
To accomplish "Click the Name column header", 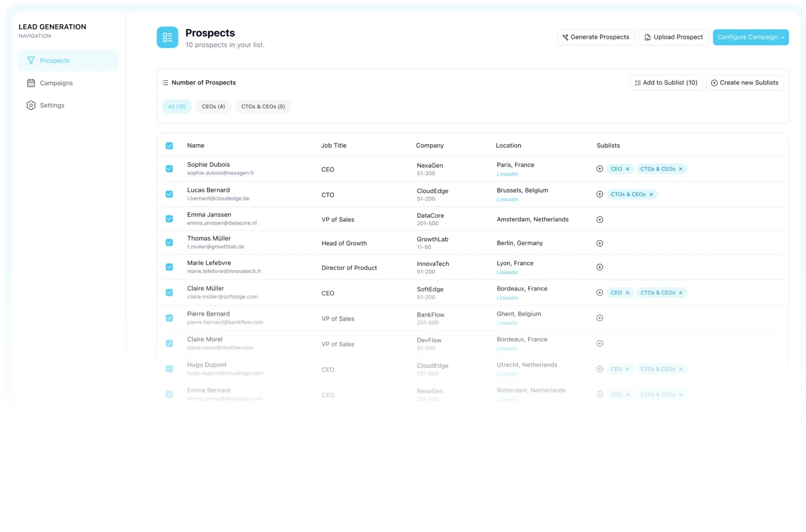I will click(x=195, y=145).
